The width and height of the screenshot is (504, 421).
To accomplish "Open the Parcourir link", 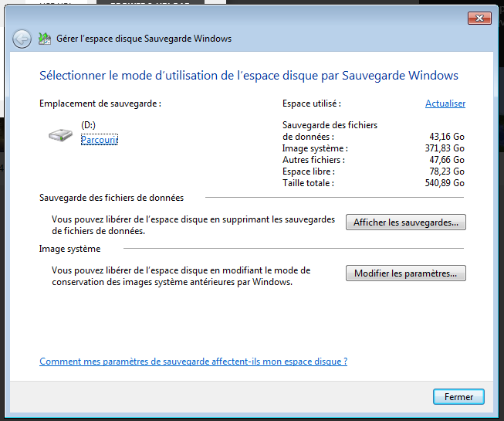I will coord(100,140).
